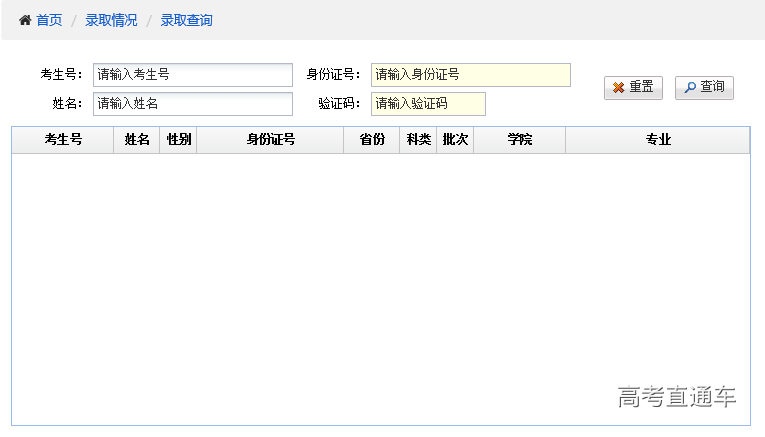Viewport: 765px width, 437px height.
Task: Open the 首页 breadcrumb link
Action: (x=49, y=20)
